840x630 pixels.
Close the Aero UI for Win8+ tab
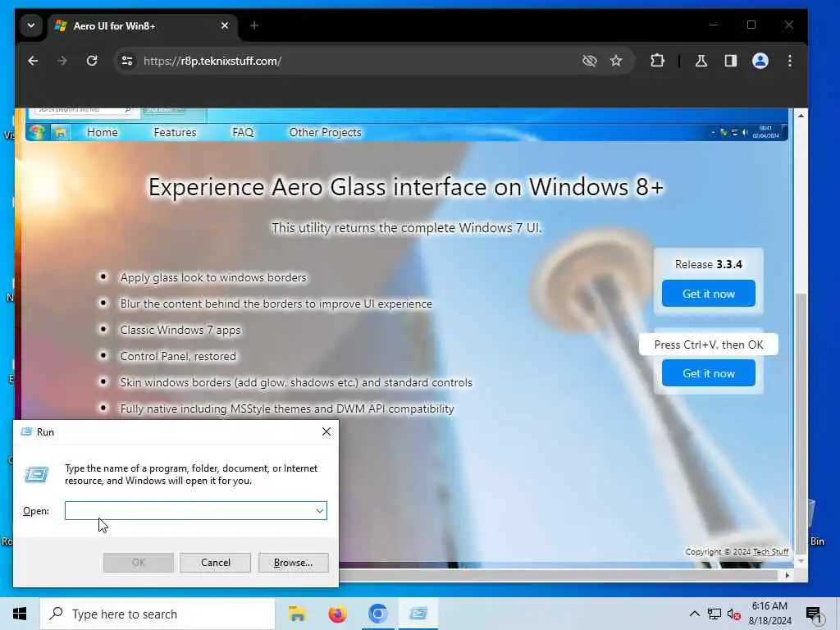pos(225,25)
